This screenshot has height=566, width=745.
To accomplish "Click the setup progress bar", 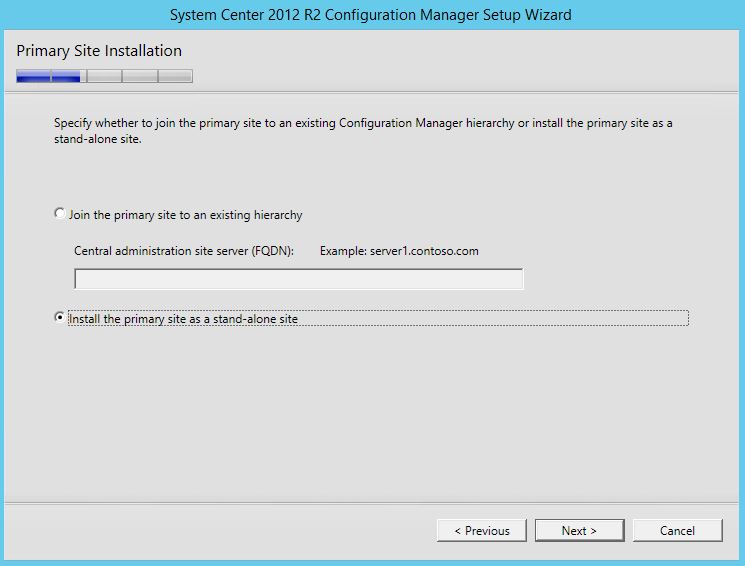I will (105, 76).
